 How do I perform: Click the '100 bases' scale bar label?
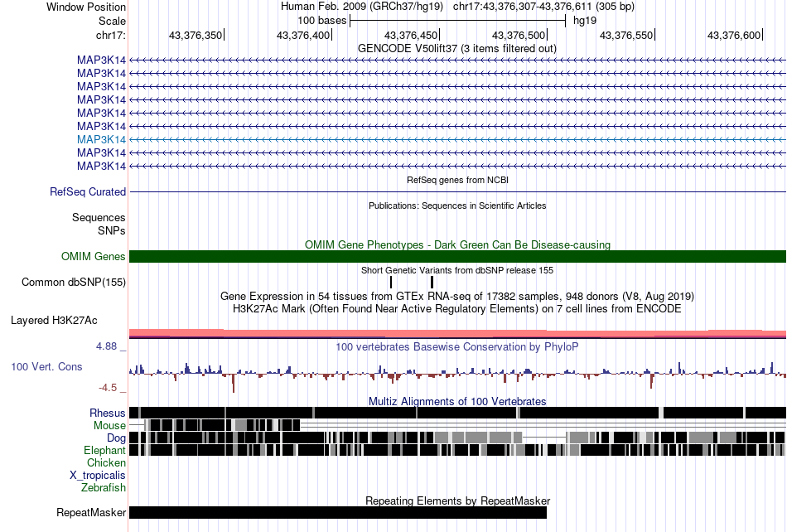coord(321,21)
